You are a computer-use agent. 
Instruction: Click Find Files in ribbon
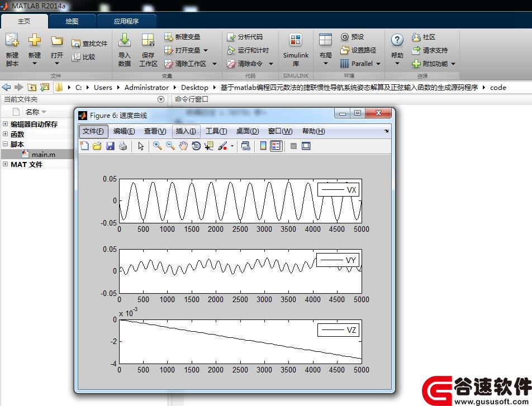89,44
